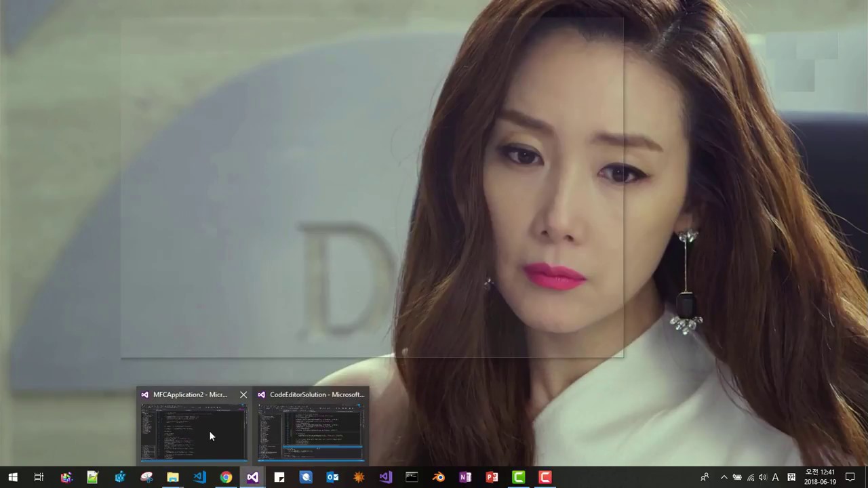The width and height of the screenshot is (868, 488).
Task: Open OneNote from the taskbar
Action: pos(465,477)
